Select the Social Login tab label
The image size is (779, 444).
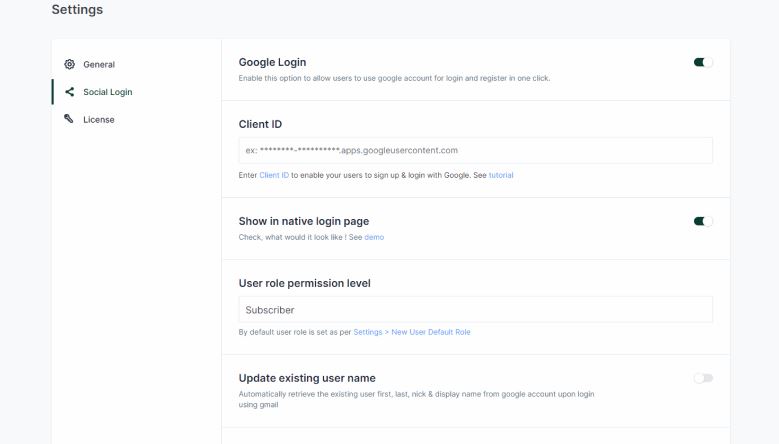108,92
